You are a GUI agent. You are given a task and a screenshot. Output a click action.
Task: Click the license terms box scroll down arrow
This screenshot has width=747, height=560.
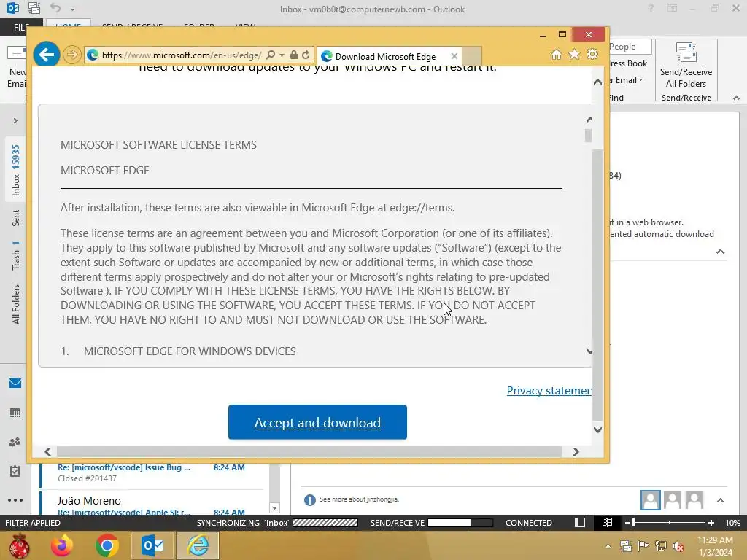pyautogui.click(x=589, y=351)
